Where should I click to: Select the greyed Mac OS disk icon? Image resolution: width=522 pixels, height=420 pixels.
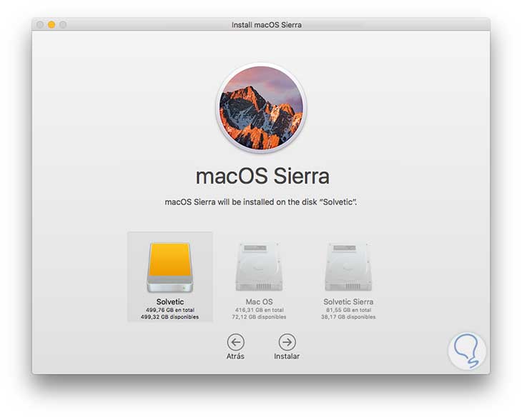(x=259, y=266)
